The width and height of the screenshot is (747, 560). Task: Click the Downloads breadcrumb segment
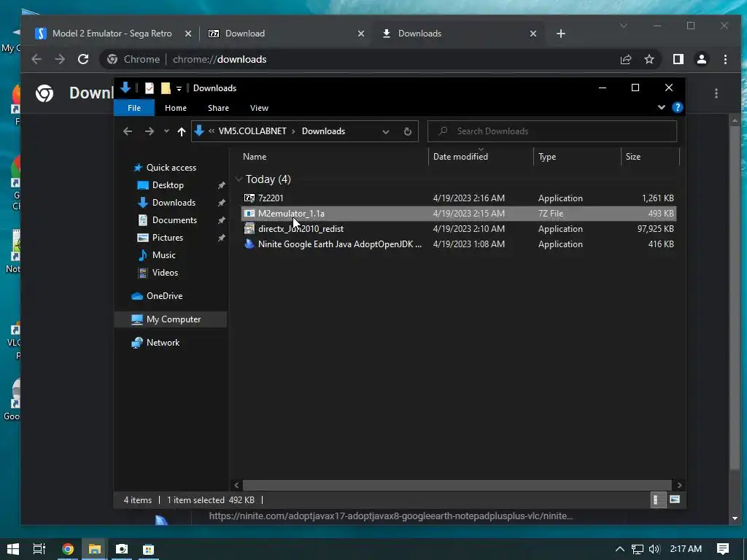323,131
